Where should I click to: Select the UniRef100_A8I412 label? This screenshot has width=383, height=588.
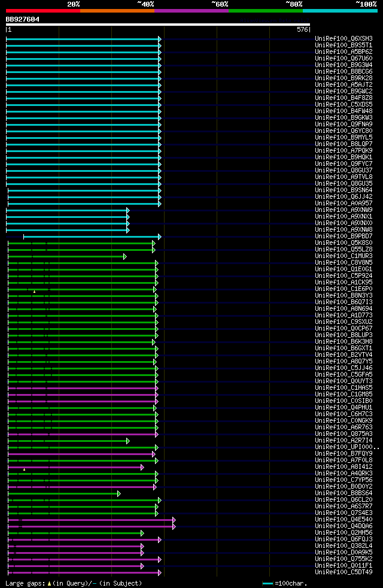[x=344, y=467]
